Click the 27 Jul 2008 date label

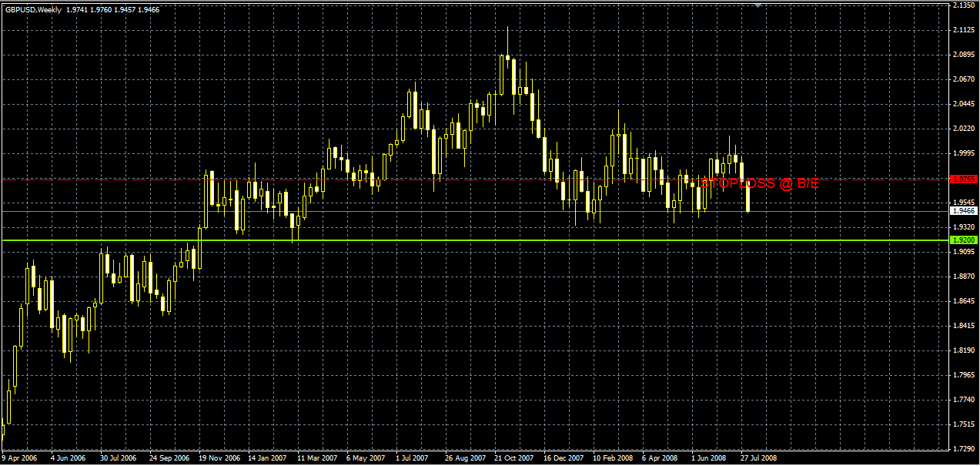pos(758,458)
